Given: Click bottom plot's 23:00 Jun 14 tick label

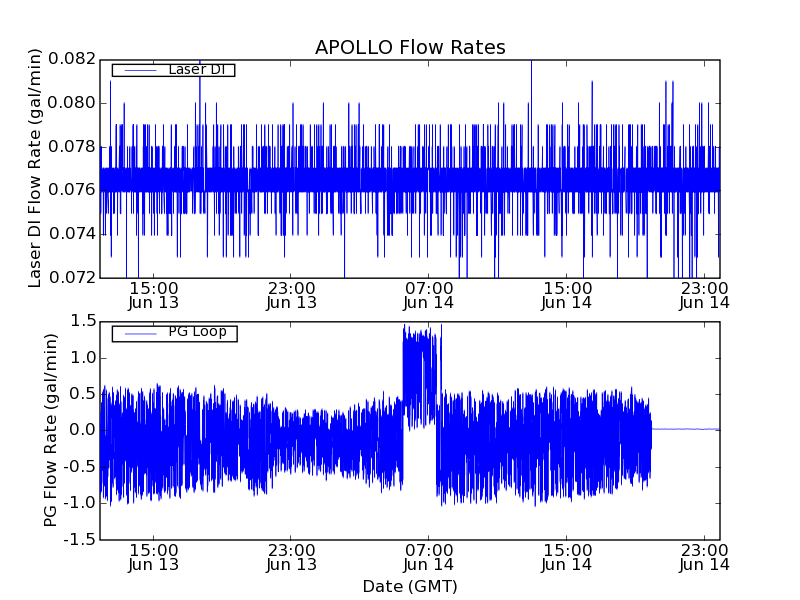Looking at the screenshot, I should pos(705,557).
